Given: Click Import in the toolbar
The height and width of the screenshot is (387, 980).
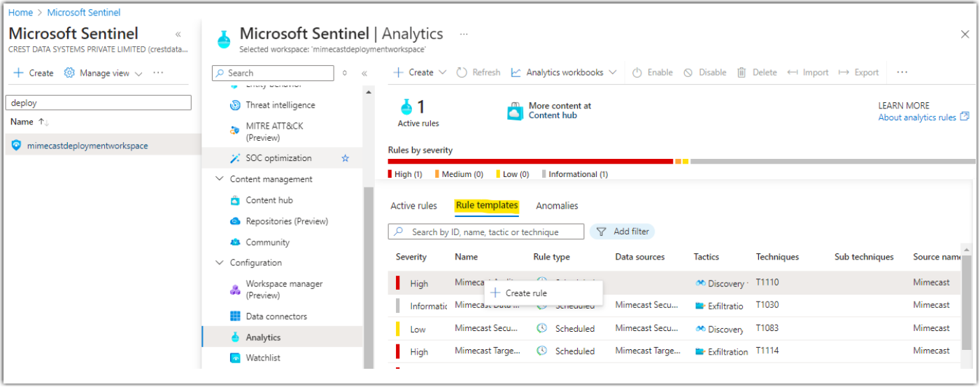Looking at the screenshot, I should click(x=807, y=72).
